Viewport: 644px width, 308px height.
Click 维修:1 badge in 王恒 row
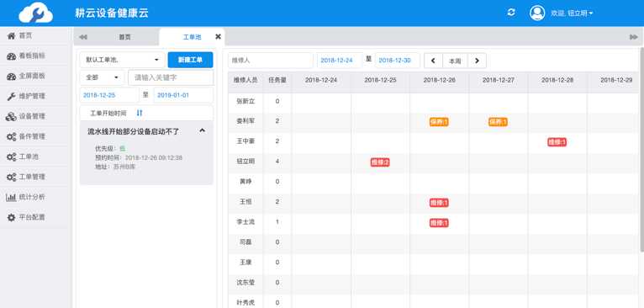click(x=439, y=203)
